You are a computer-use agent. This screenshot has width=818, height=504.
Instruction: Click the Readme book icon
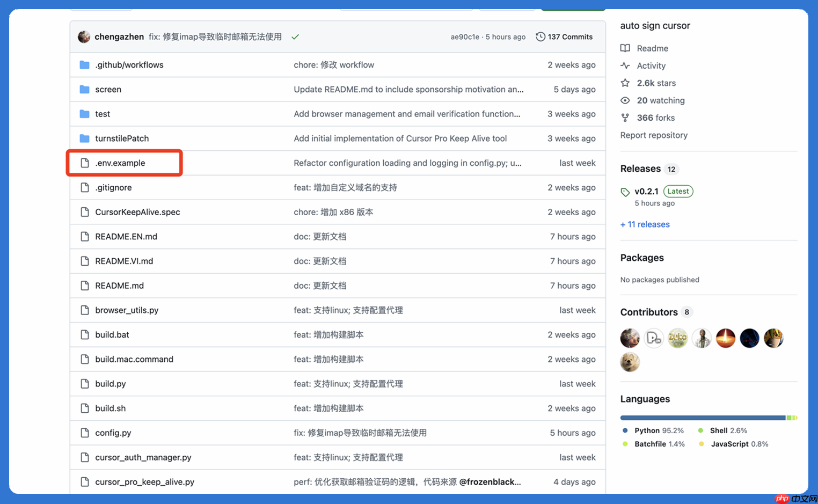tap(625, 48)
